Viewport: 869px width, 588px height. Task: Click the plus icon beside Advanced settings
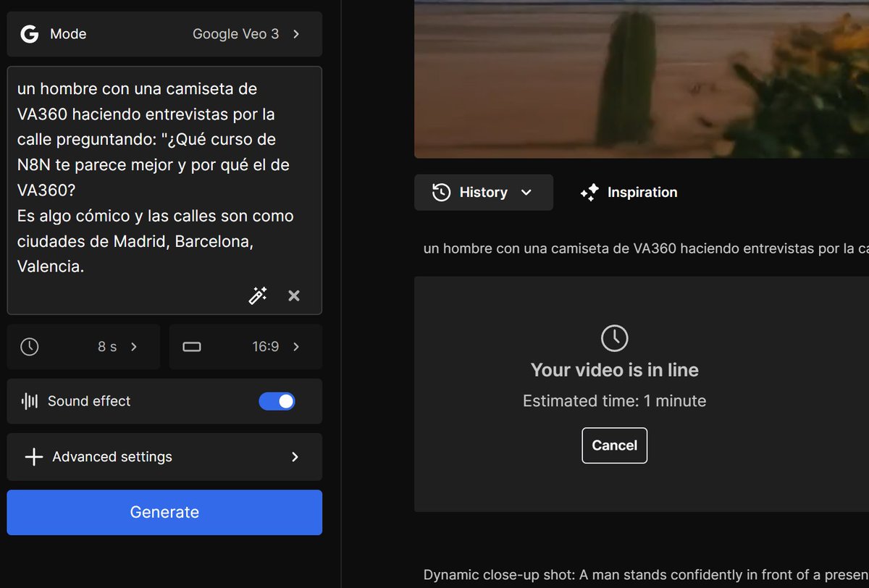(x=33, y=457)
